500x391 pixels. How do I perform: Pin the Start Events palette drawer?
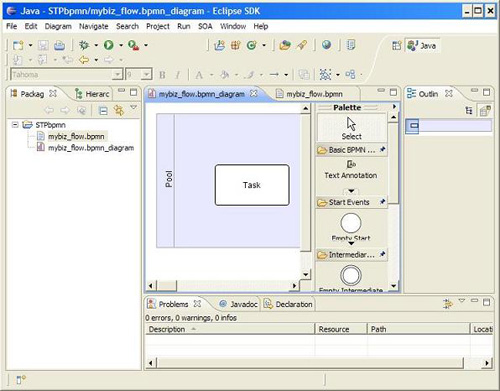382,202
